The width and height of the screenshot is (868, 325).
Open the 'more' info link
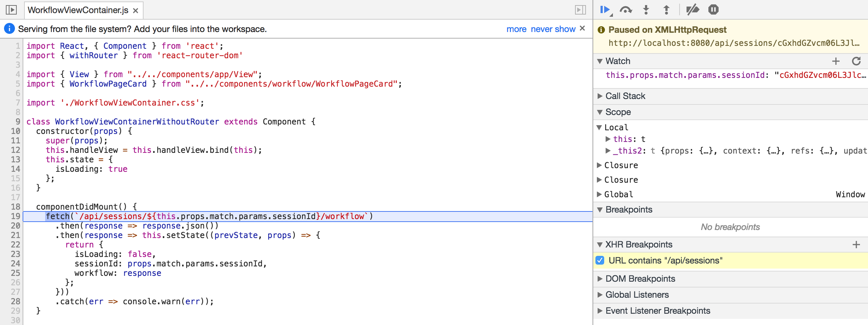pos(516,29)
